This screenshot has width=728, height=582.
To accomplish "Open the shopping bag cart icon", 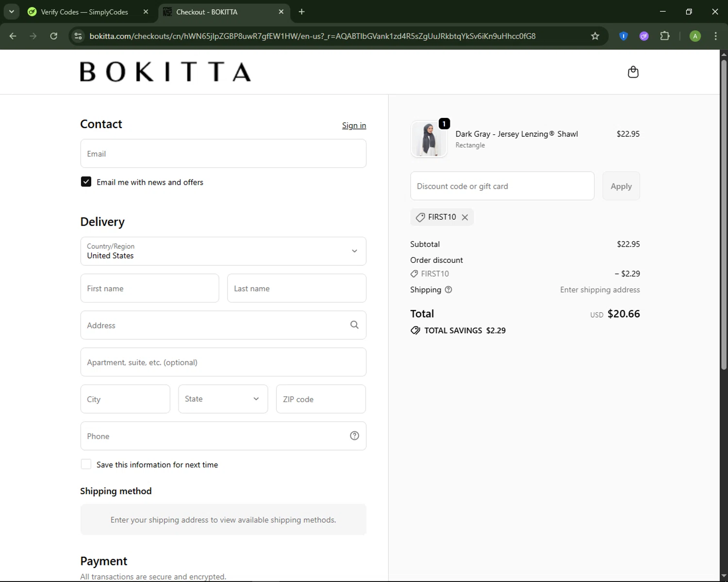I will tap(633, 72).
